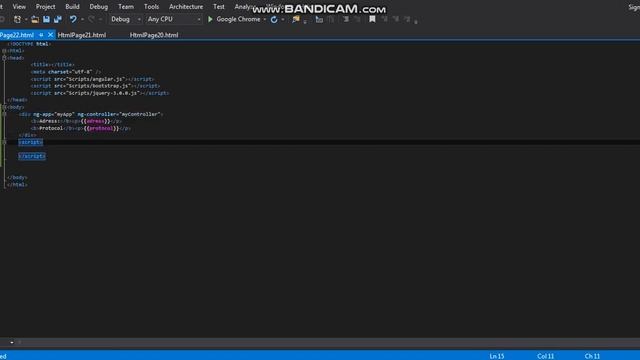This screenshot has height=360, width=640.
Task: Collapse the html tag outlining node
Action: tap(4, 51)
